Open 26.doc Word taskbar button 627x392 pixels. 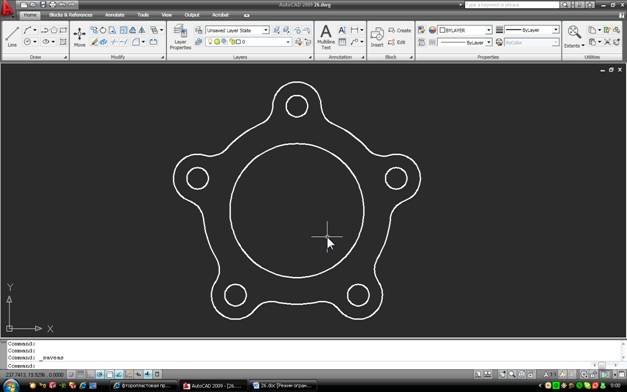tap(284, 386)
